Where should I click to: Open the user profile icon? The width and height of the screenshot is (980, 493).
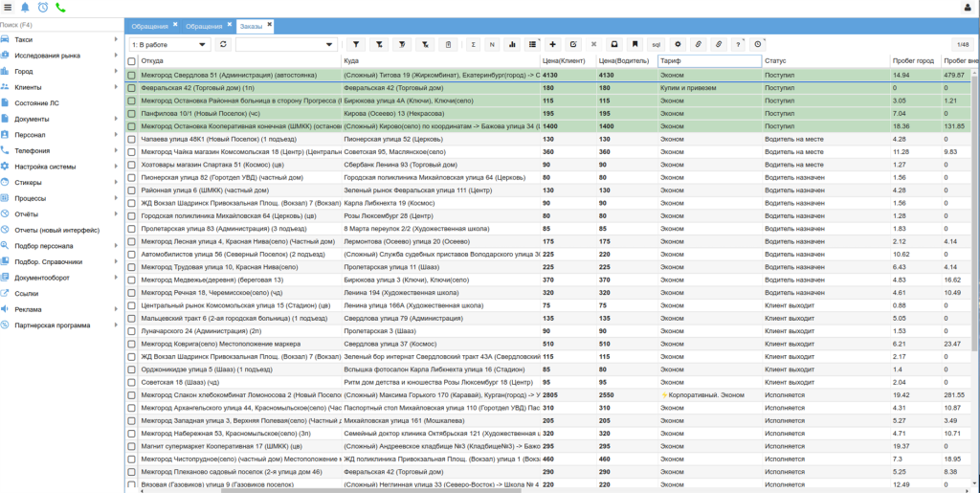(x=968, y=8)
